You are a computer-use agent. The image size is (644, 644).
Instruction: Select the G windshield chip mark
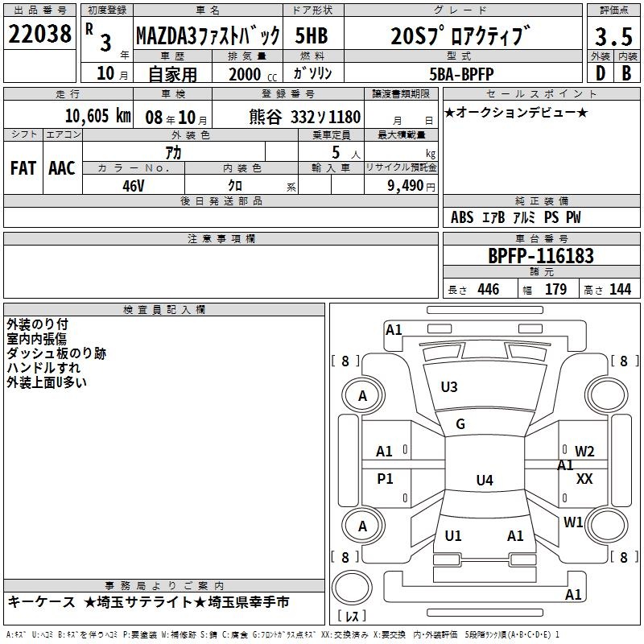(460, 424)
